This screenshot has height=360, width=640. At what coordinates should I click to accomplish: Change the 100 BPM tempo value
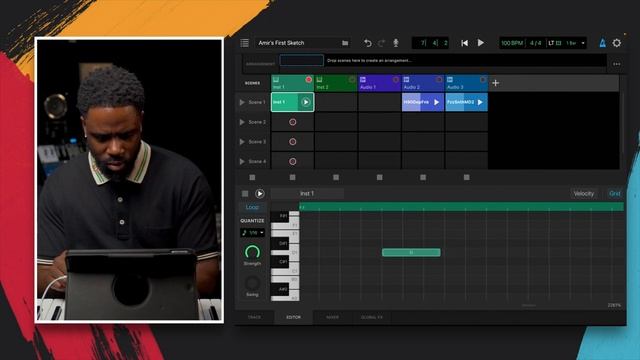[512, 43]
